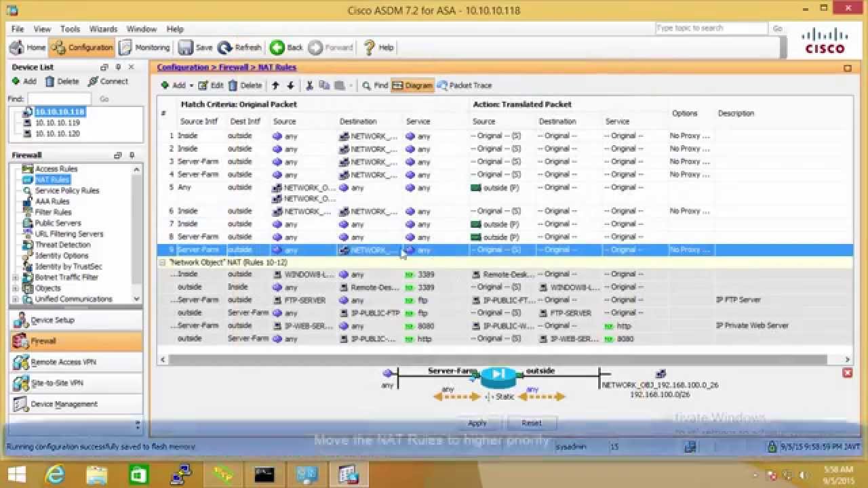Open the Wizards menu

103,29
